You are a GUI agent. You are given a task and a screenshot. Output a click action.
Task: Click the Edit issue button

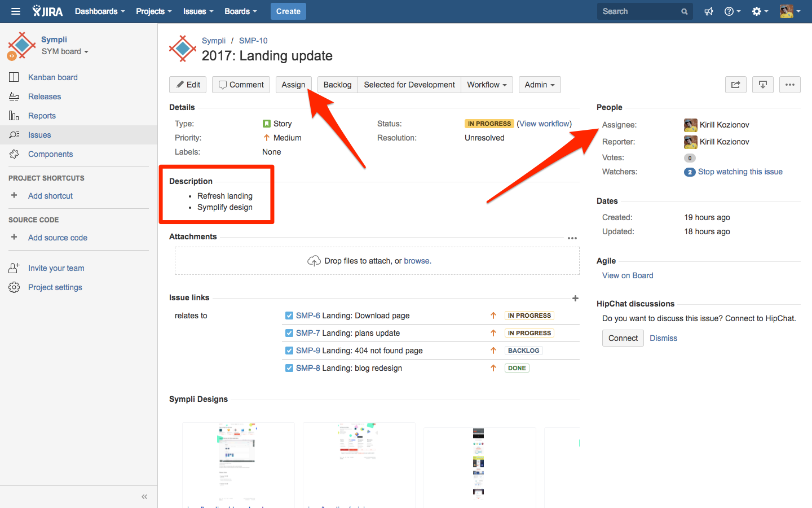click(188, 85)
